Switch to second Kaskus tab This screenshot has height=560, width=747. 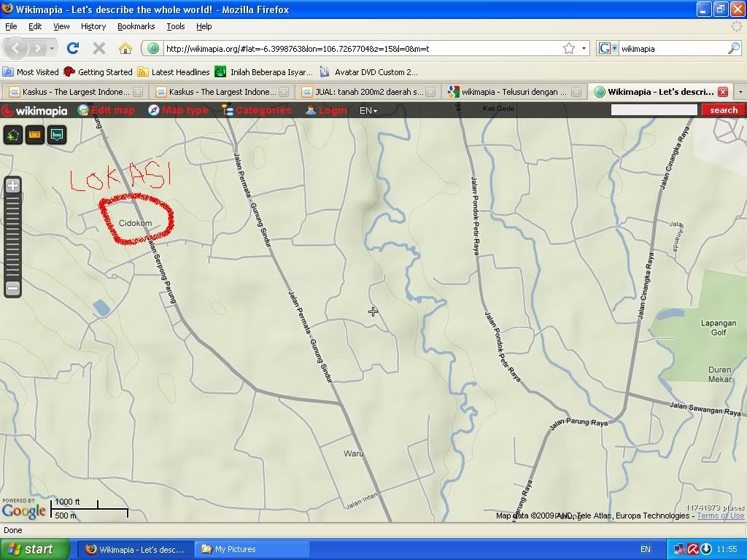[222, 92]
